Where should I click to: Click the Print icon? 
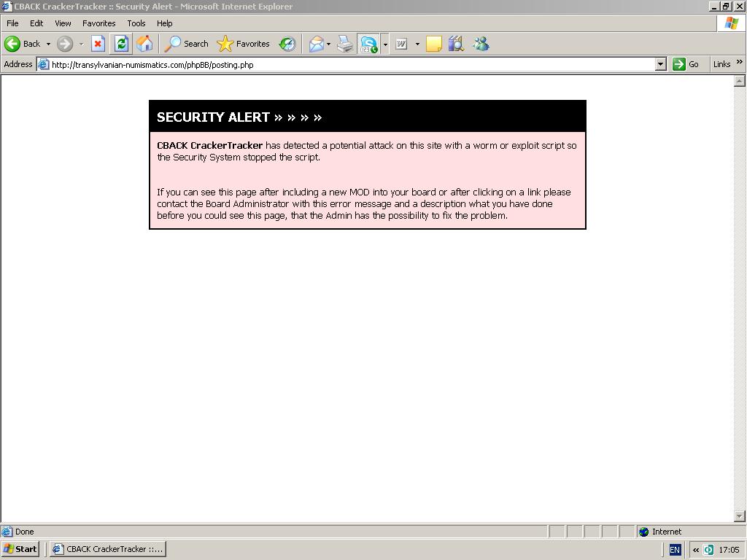[345, 44]
